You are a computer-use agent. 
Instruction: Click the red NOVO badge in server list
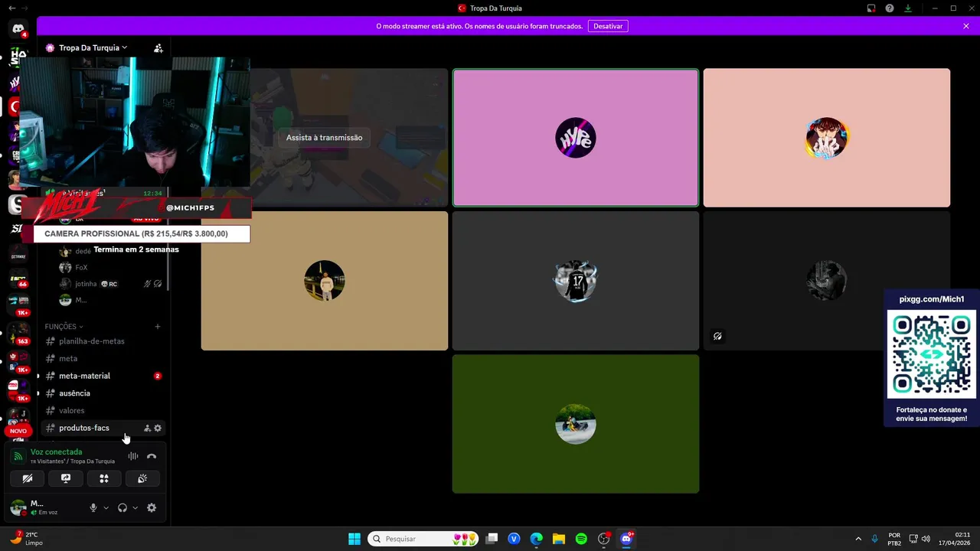click(x=18, y=431)
